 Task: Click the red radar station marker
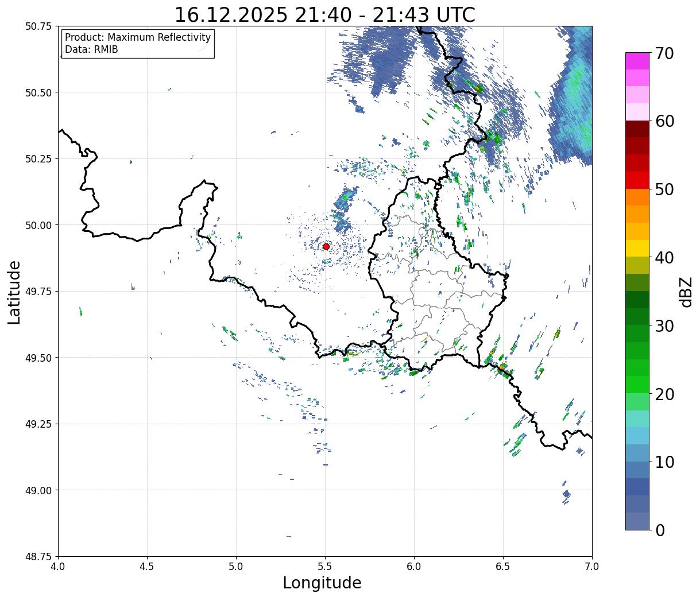click(326, 246)
